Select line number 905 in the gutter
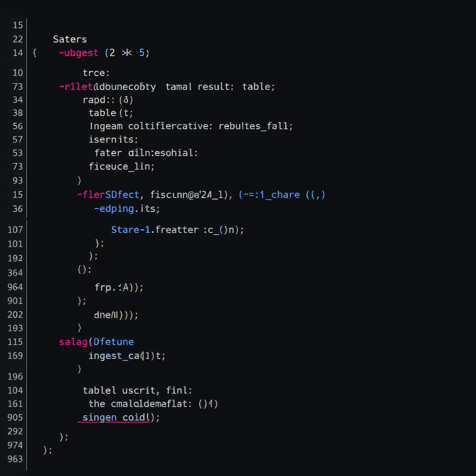The width and height of the screenshot is (476, 476). (15, 417)
